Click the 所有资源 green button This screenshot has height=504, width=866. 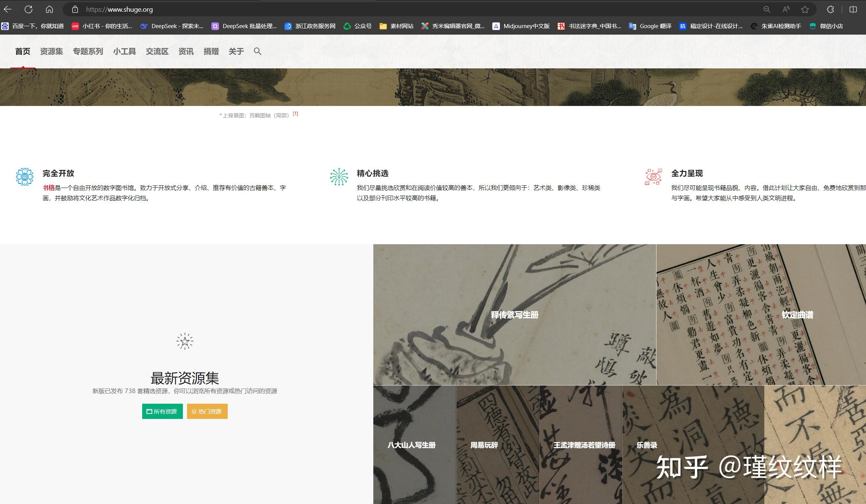click(x=162, y=411)
